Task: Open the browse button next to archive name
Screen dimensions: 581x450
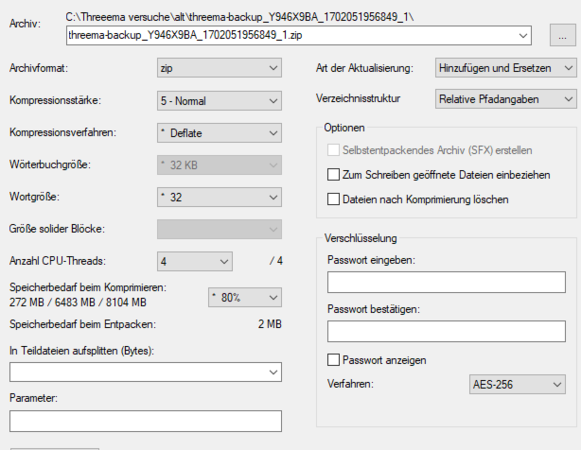Action: click(562, 36)
